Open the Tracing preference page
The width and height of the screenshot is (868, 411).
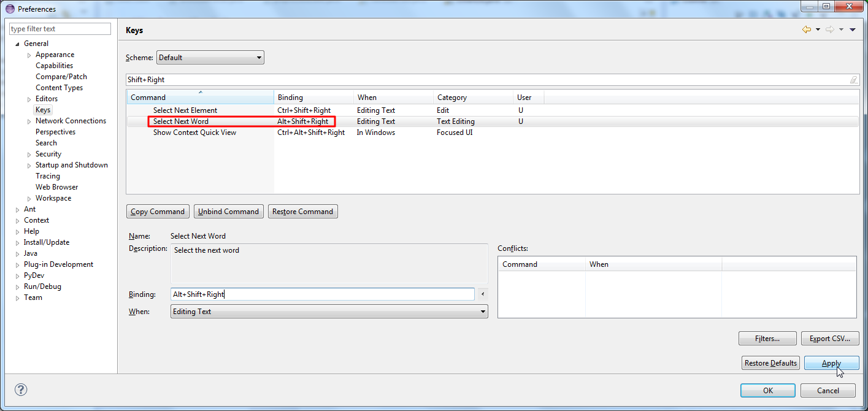pyautogui.click(x=48, y=176)
